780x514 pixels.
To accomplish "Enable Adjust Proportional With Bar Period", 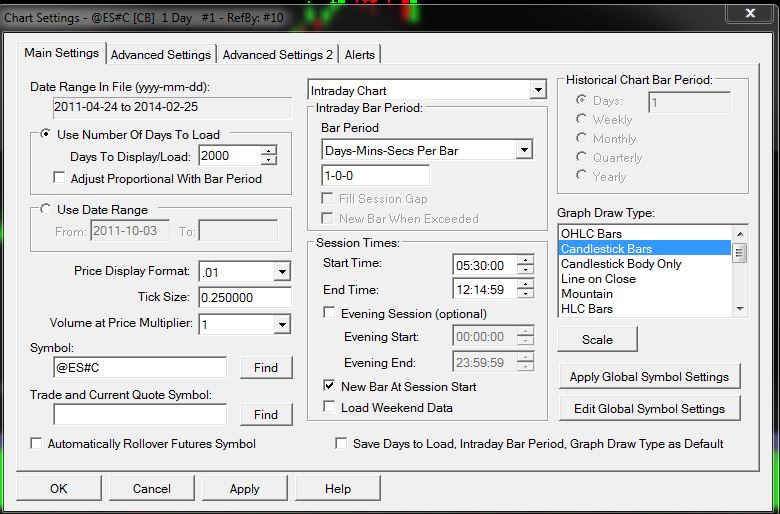I will tap(59, 178).
